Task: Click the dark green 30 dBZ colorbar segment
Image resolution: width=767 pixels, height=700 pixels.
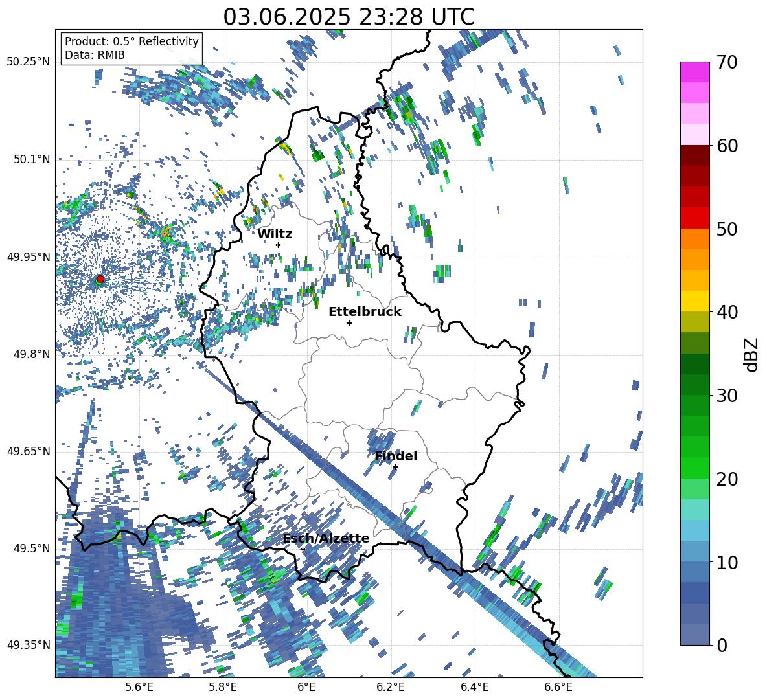Action: point(694,384)
